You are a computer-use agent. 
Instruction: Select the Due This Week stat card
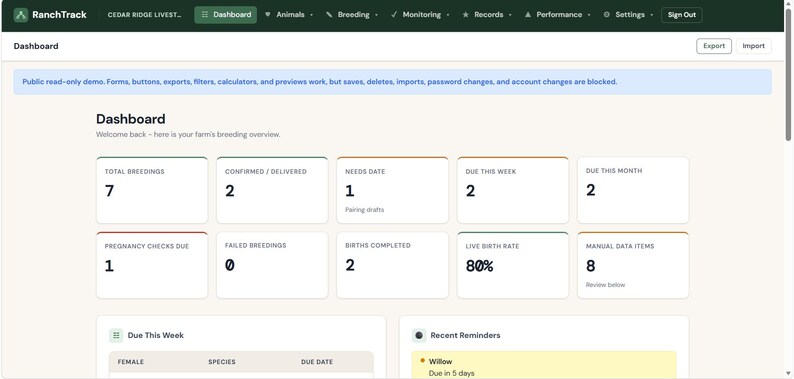coord(512,190)
